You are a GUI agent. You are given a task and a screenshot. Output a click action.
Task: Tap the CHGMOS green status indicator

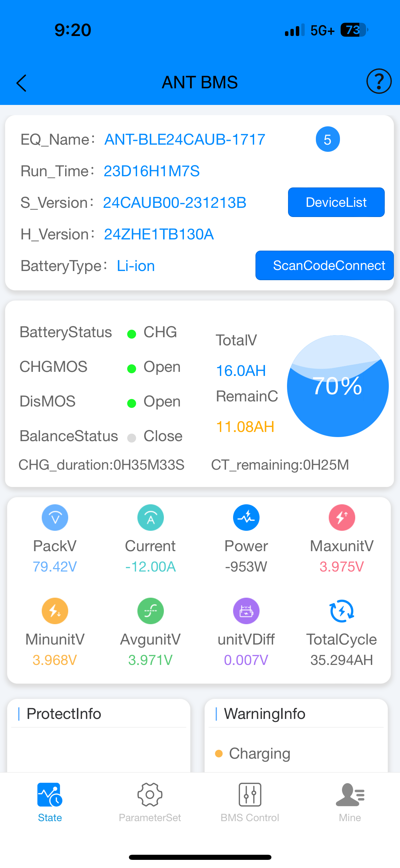coord(132,369)
